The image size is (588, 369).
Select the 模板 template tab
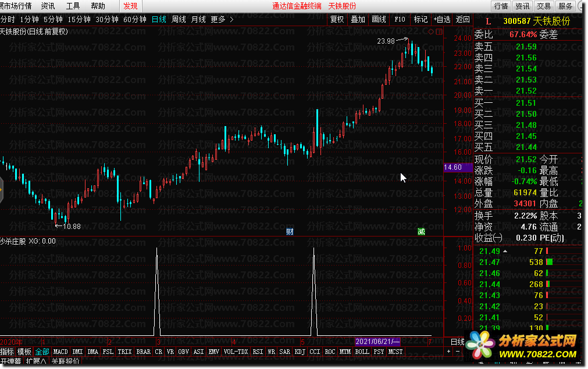(x=24, y=352)
